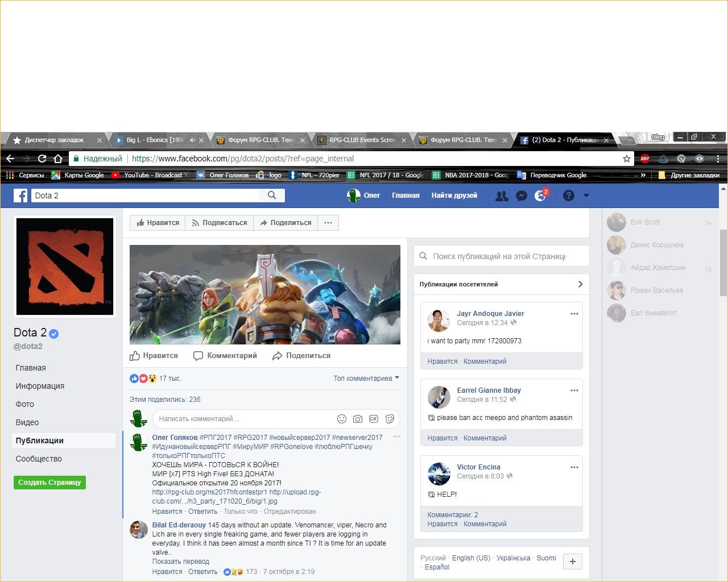Open options for Earrel Gianne Ibbay's post

tap(574, 390)
